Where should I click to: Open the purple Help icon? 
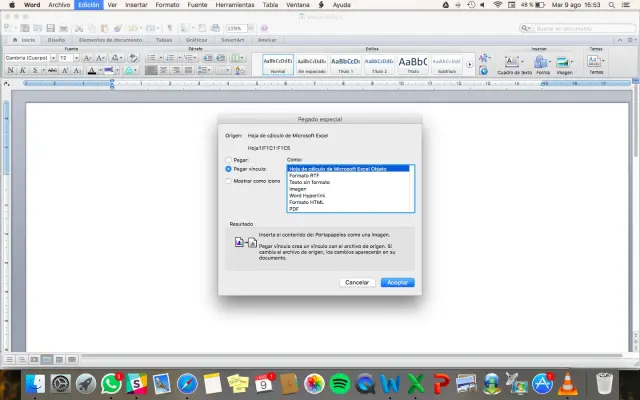pyautogui.click(x=264, y=28)
